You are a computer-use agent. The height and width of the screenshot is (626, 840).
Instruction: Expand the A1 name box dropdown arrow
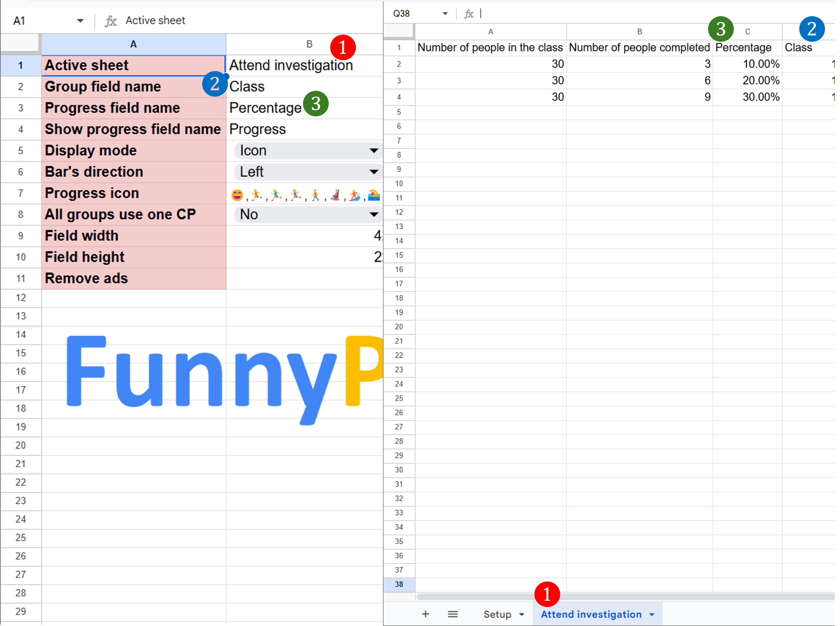pyautogui.click(x=80, y=21)
